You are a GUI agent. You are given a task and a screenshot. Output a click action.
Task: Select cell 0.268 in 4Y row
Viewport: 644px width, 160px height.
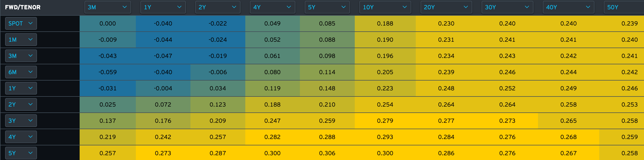(x=568, y=137)
